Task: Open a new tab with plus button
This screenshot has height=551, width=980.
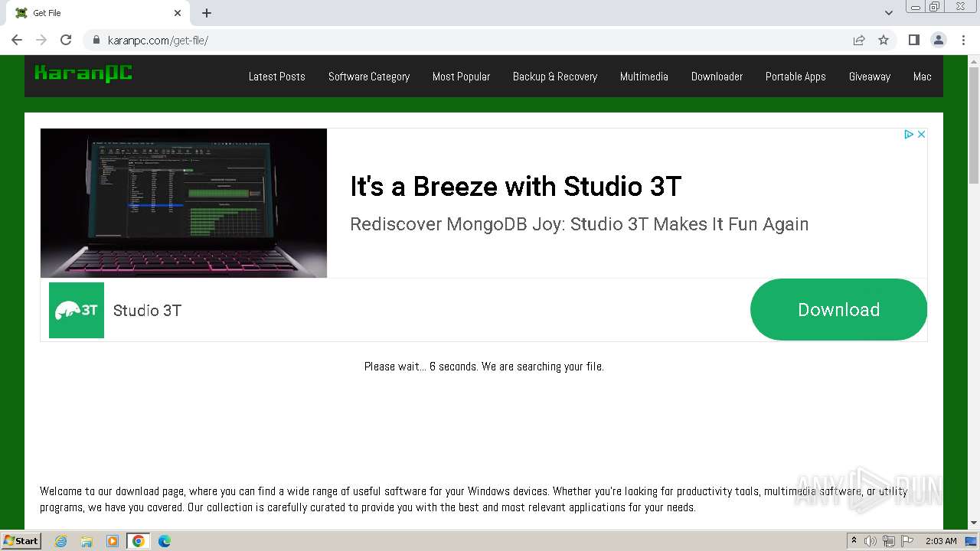Action: click(x=207, y=13)
